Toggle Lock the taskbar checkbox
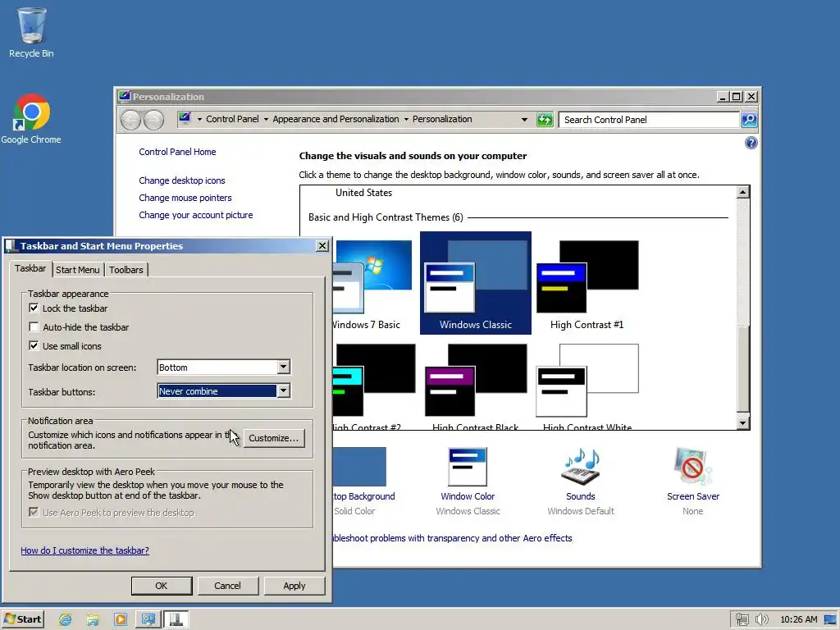The width and height of the screenshot is (840, 630). tap(34, 308)
